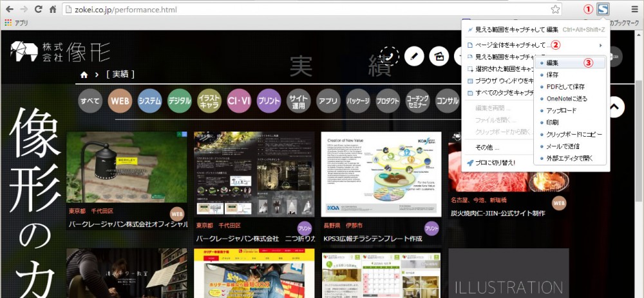Click the [実績] breadcrumb text
644x298 pixels.
[120, 75]
